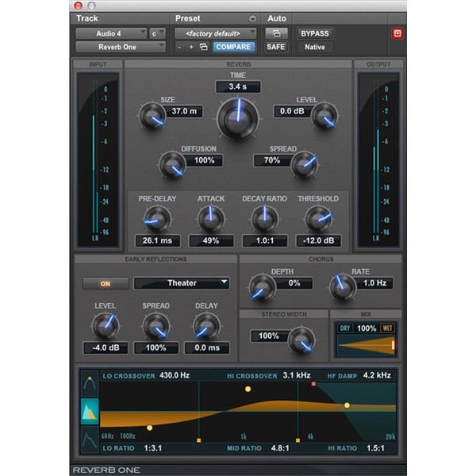Screen dimensions: 476x476
Task: Open the Audio 4 track selector
Action: [x=111, y=33]
